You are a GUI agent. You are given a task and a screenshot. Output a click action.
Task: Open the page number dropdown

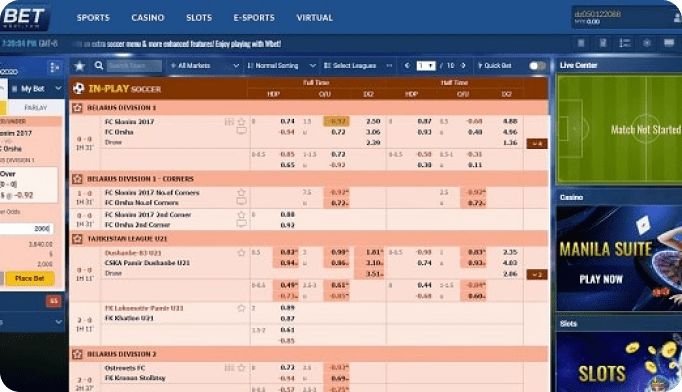pyautogui.click(x=426, y=66)
